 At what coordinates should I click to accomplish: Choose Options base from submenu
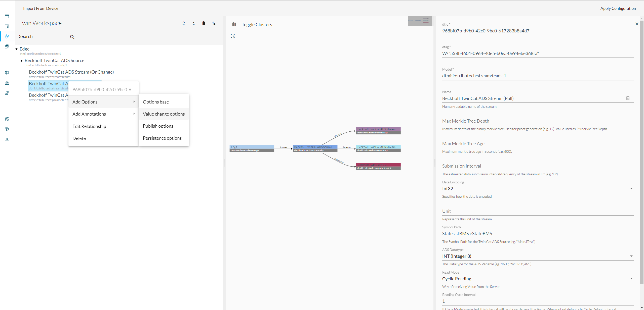[x=164, y=102]
